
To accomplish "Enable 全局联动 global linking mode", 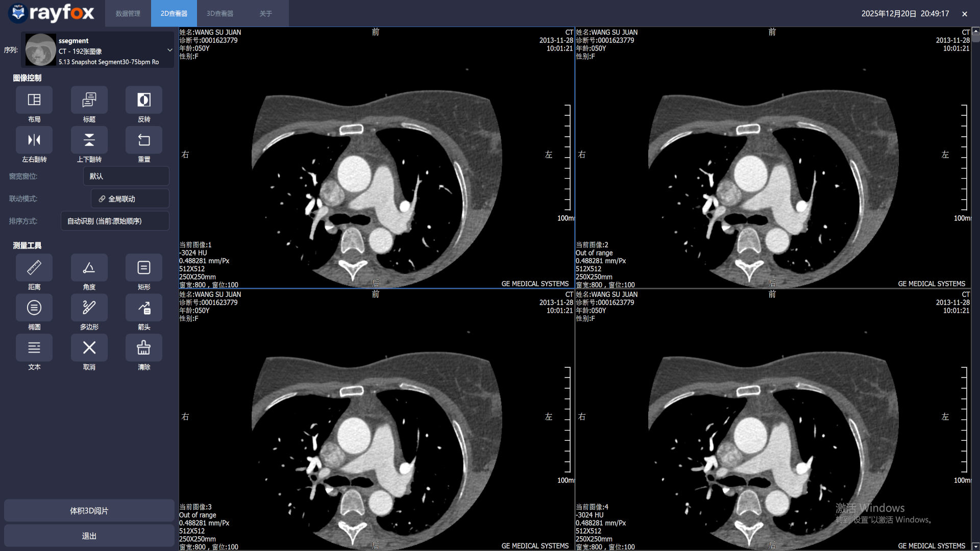I will [130, 198].
